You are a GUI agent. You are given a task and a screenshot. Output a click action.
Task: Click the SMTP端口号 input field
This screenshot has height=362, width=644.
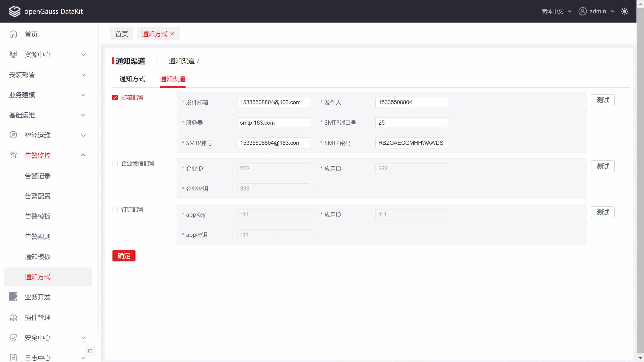(412, 123)
